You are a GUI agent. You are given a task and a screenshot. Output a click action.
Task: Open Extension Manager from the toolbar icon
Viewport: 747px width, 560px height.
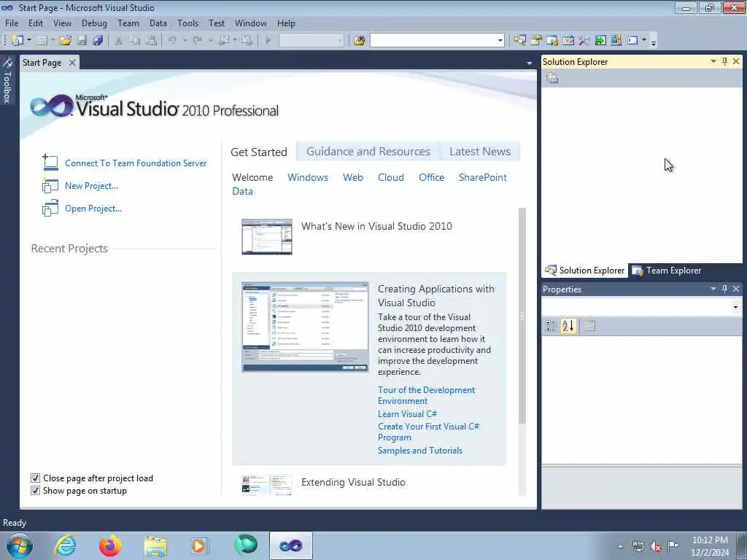tap(616, 41)
